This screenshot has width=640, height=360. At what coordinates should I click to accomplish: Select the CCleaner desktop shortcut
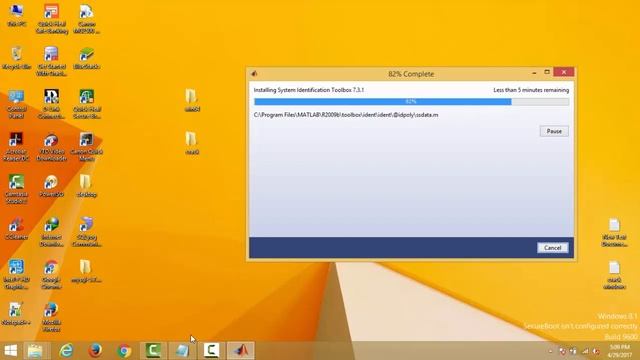(x=16, y=229)
